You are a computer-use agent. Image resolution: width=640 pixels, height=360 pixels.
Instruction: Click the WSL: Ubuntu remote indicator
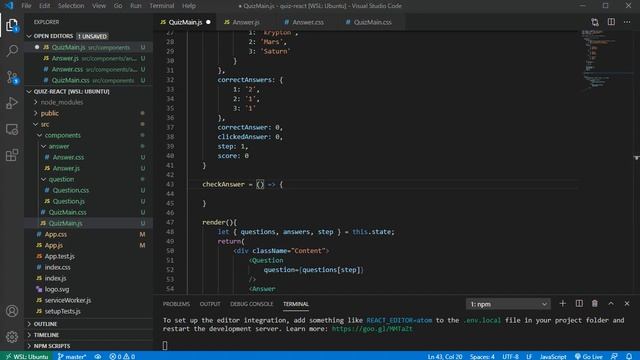(x=27, y=356)
